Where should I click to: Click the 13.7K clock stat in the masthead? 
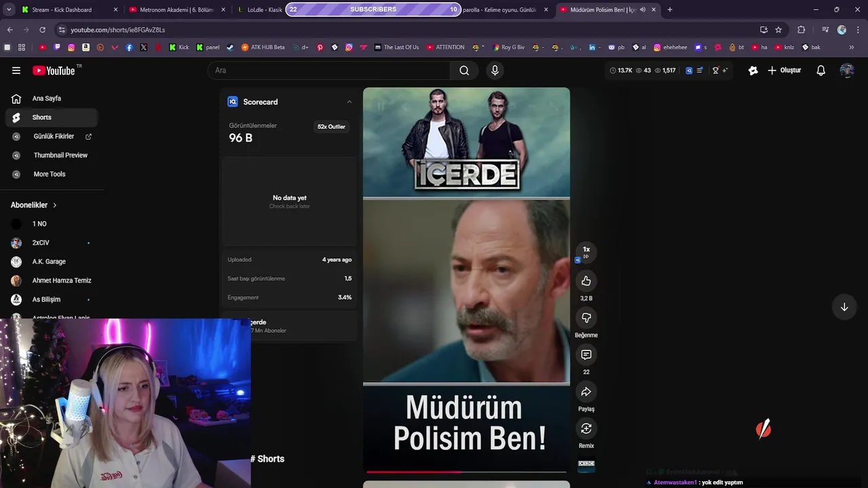tap(621, 70)
